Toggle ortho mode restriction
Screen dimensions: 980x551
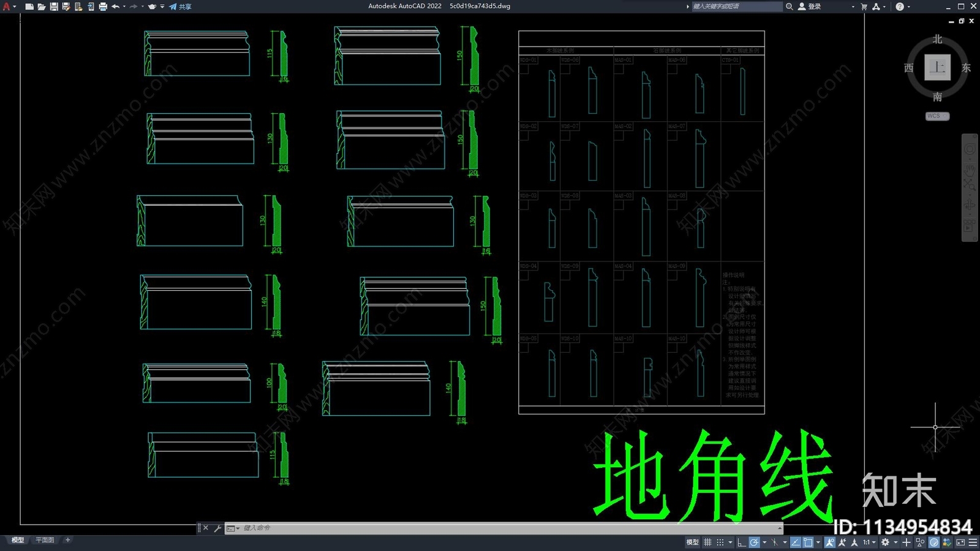(741, 541)
